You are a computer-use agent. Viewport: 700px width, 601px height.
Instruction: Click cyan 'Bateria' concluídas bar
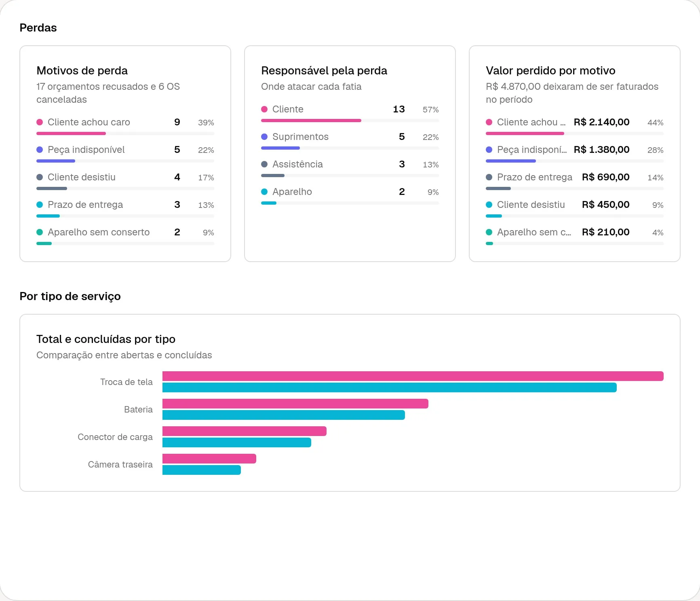(x=284, y=415)
